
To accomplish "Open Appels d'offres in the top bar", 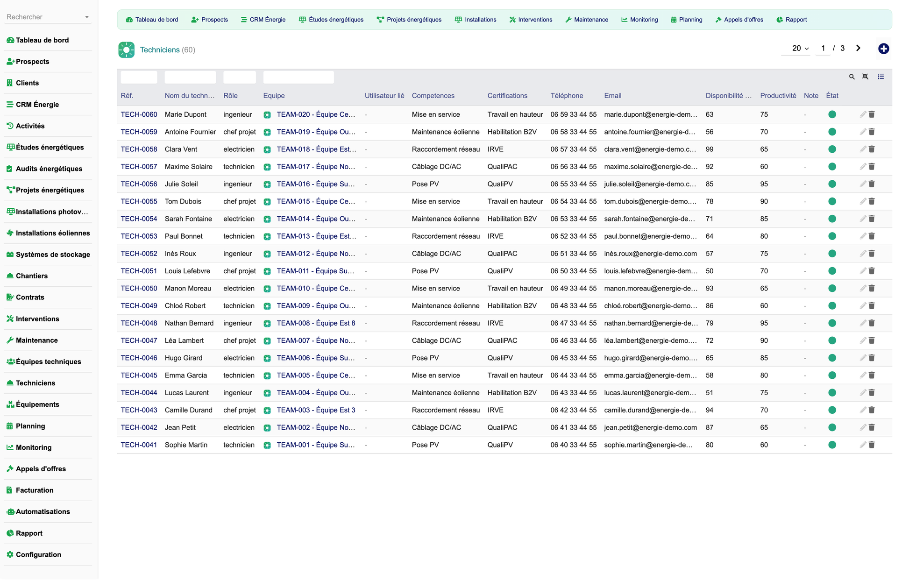I will pos(739,20).
